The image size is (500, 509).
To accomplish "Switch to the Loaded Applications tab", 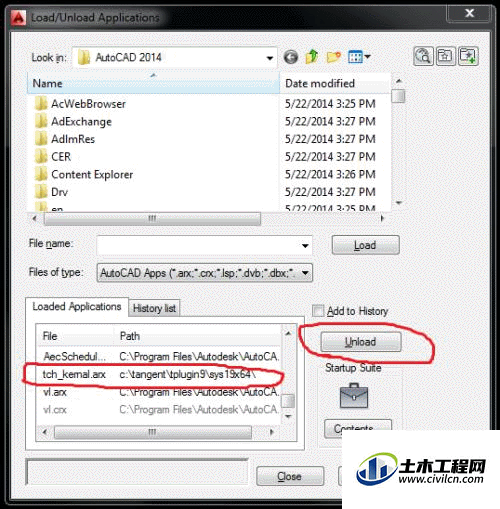I will (x=77, y=307).
